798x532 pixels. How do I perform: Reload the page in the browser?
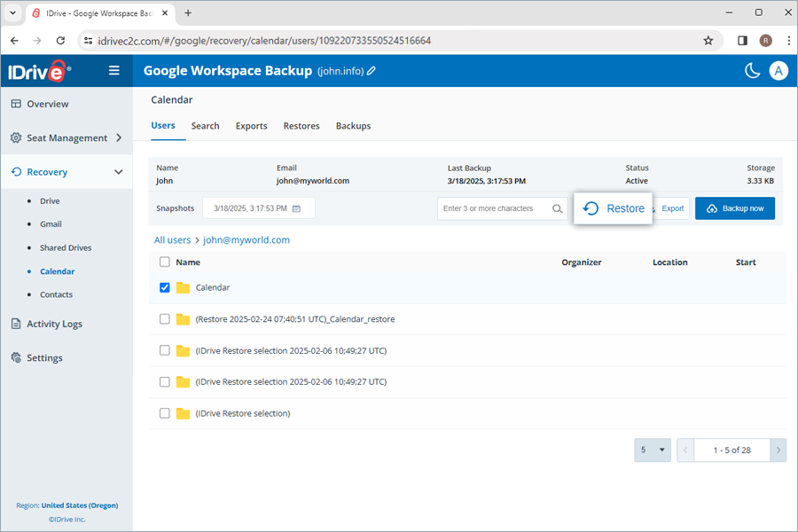[60, 41]
